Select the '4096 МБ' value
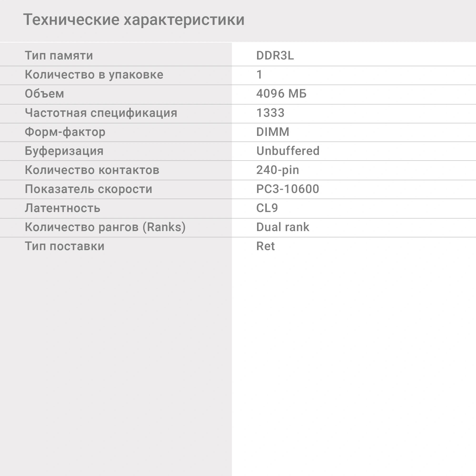Viewport: 476px width, 476px height. [x=281, y=94]
